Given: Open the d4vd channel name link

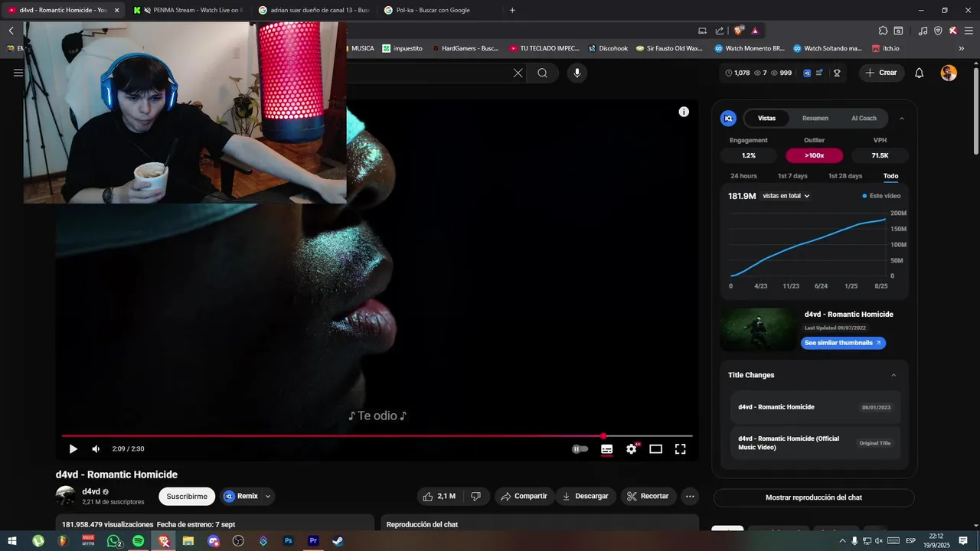Looking at the screenshot, I should pos(91,491).
